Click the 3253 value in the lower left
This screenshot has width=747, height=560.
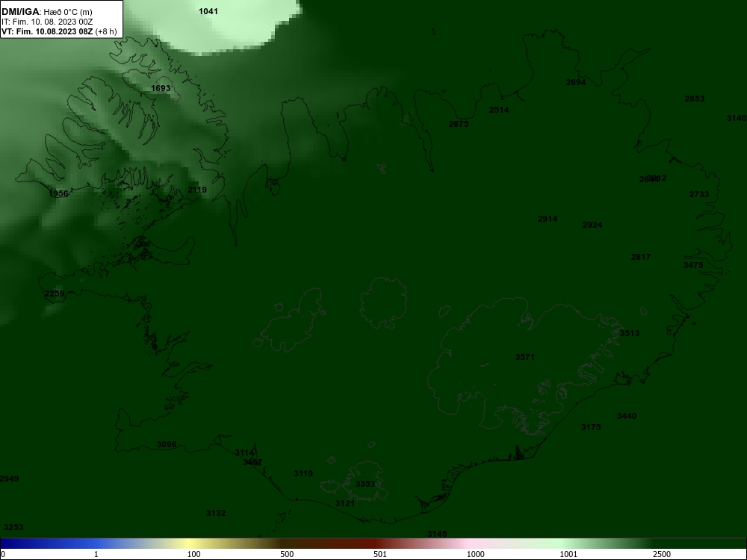pyautogui.click(x=13, y=527)
